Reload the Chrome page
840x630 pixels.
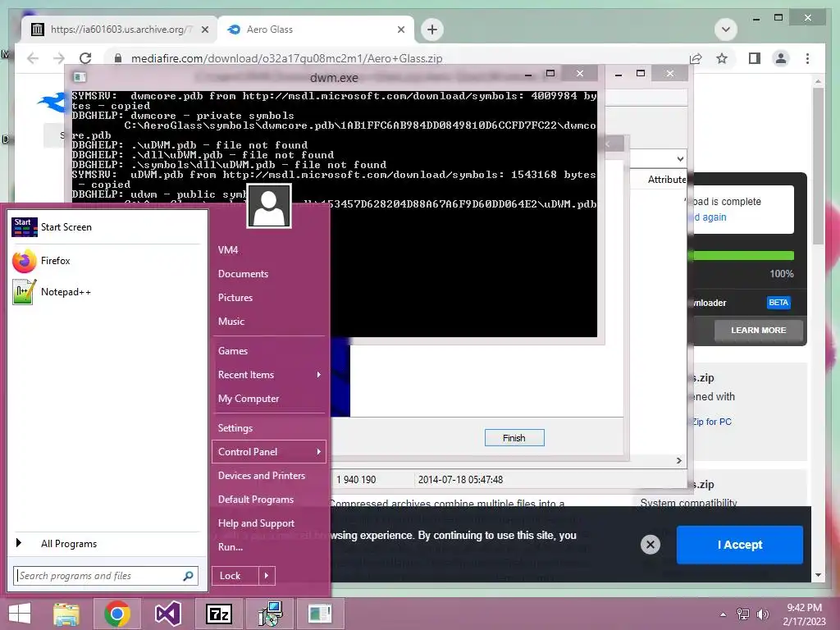pos(85,58)
